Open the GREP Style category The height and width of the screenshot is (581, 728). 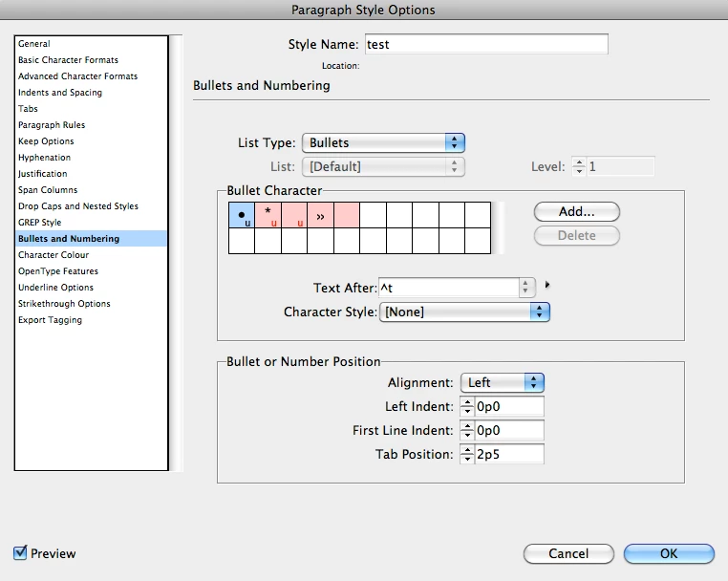(91, 223)
